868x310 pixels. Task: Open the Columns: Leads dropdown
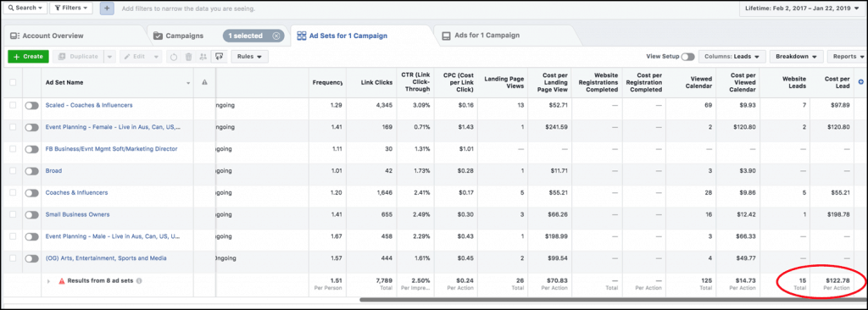732,57
